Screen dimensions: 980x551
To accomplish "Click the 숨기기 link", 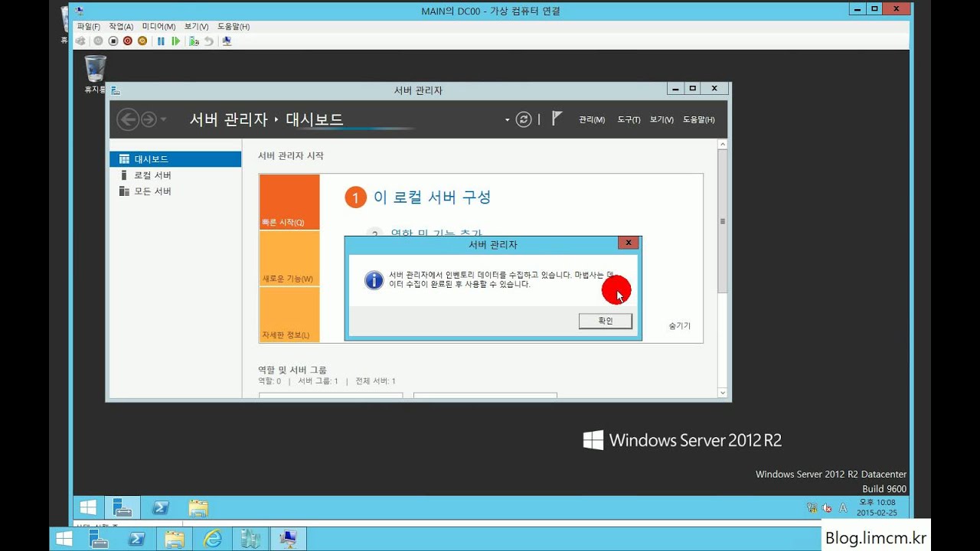I will click(x=679, y=325).
